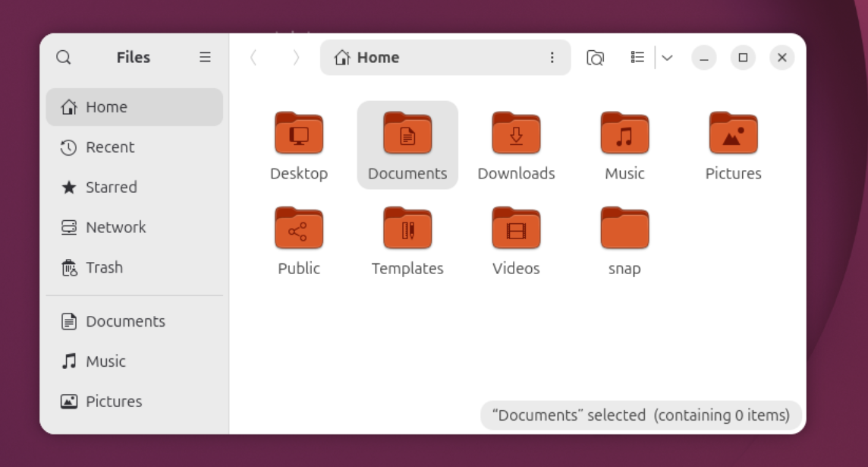868x467 pixels.
Task: Select the Videos folder icon
Action: [516, 228]
